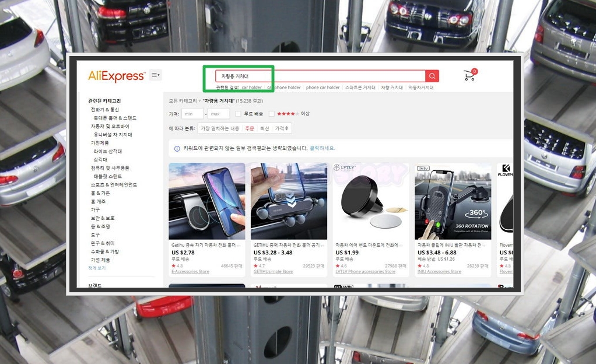Sort by 최신
The image size is (596, 364).
(x=265, y=128)
